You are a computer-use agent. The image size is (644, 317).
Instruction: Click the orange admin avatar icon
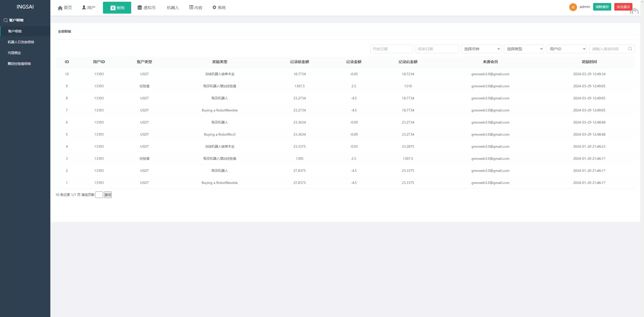coord(573,7)
